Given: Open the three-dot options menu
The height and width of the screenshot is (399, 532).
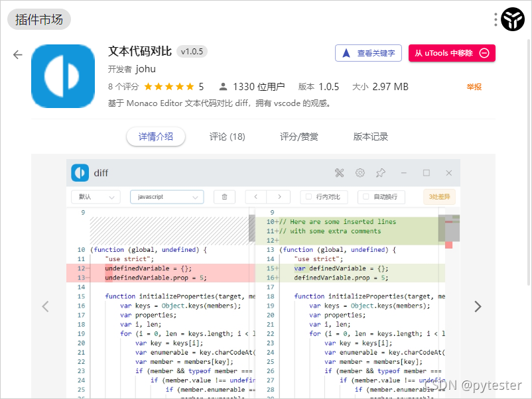Looking at the screenshot, I should (496, 20).
